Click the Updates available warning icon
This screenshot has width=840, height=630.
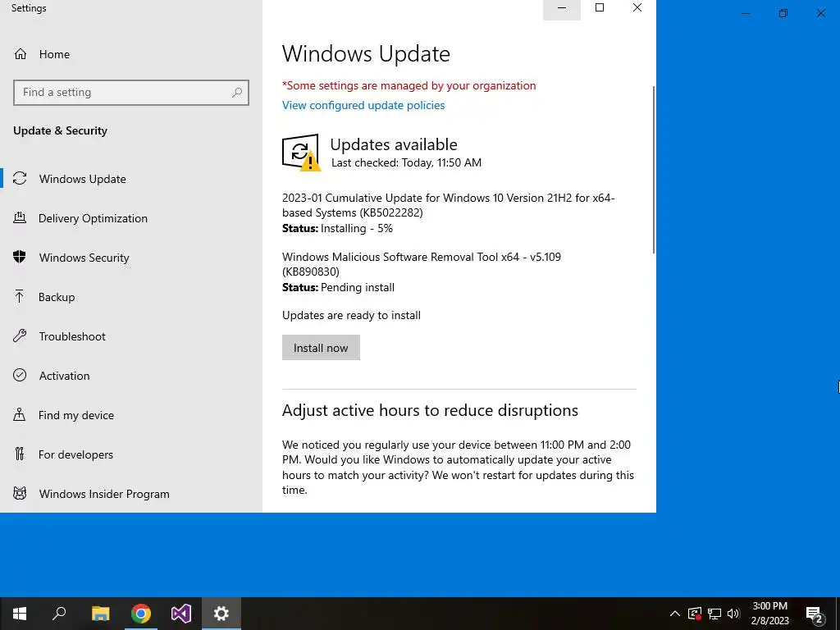(301, 152)
